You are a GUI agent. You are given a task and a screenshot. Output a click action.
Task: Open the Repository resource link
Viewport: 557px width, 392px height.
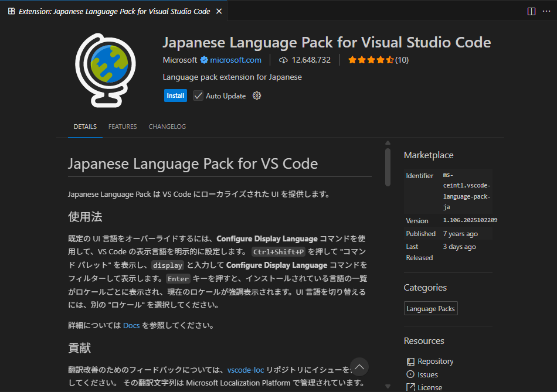pos(435,361)
